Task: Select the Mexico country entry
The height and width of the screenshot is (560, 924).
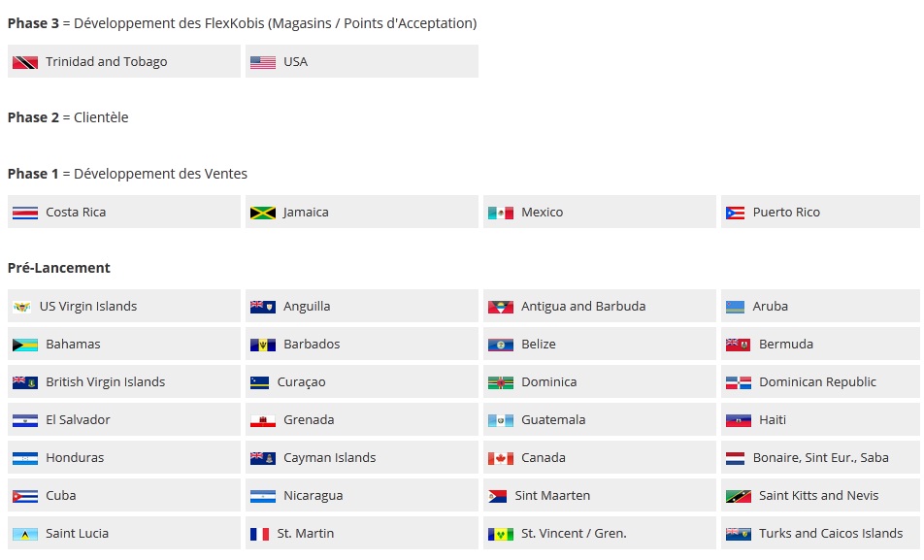Action: [599, 212]
